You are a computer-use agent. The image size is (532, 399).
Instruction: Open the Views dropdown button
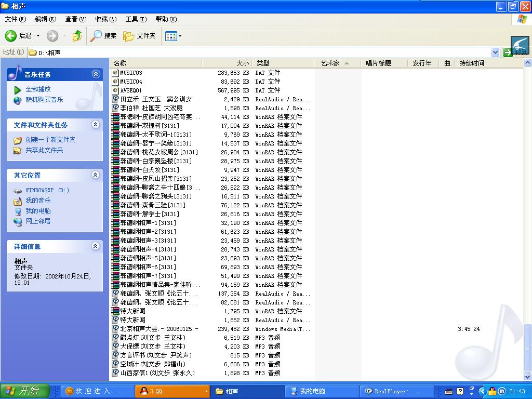point(173,36)
